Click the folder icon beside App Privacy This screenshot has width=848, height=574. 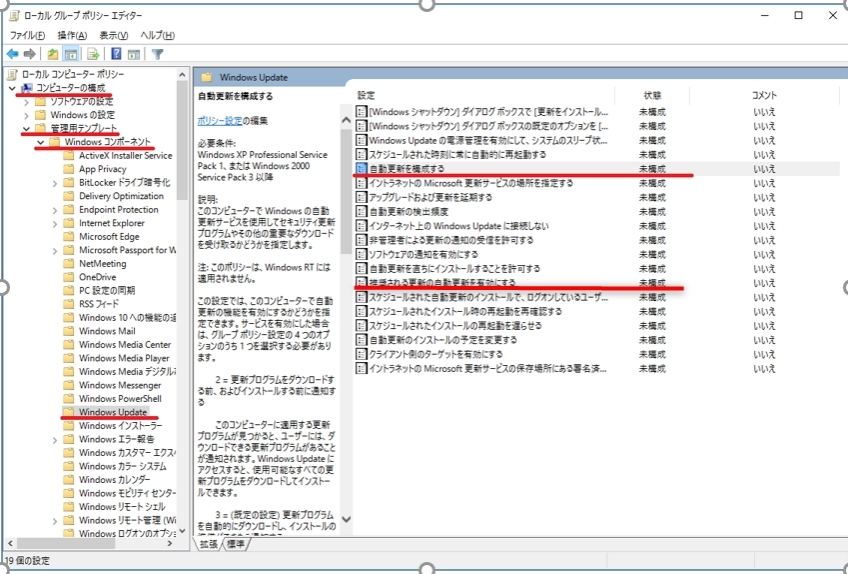69,169
